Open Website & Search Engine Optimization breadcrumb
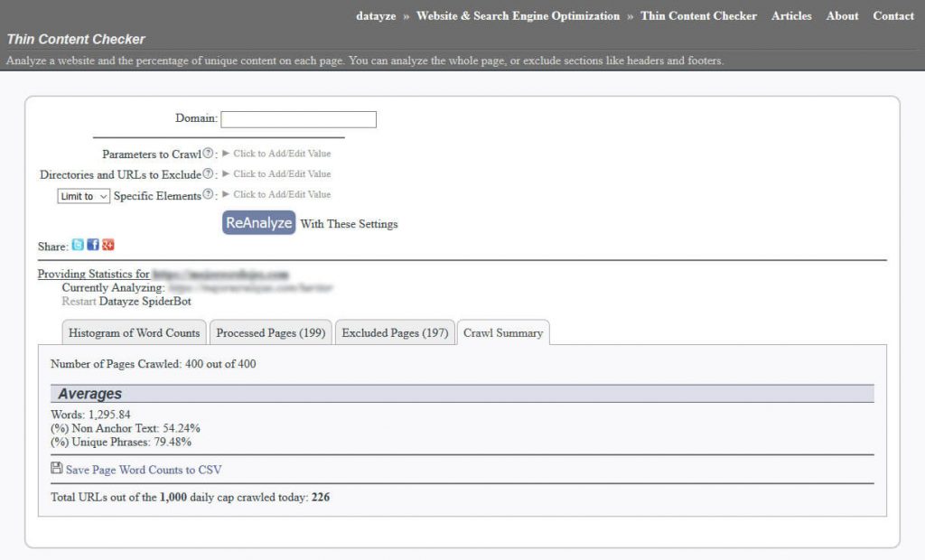Viewport: 925px width, 560px height. pos(518,16)
